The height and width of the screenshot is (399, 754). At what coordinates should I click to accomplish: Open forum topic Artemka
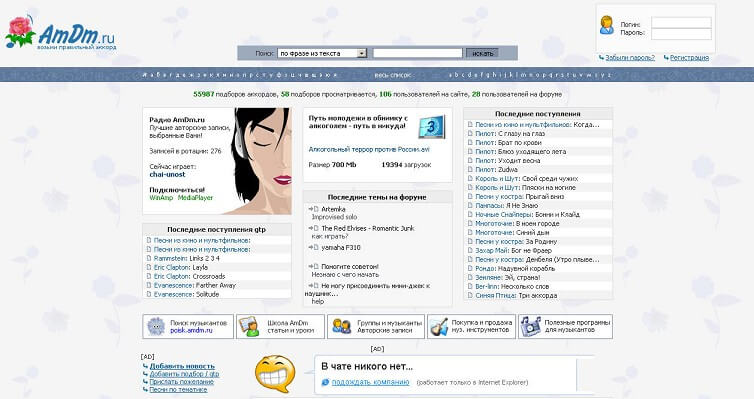(333, 209)
